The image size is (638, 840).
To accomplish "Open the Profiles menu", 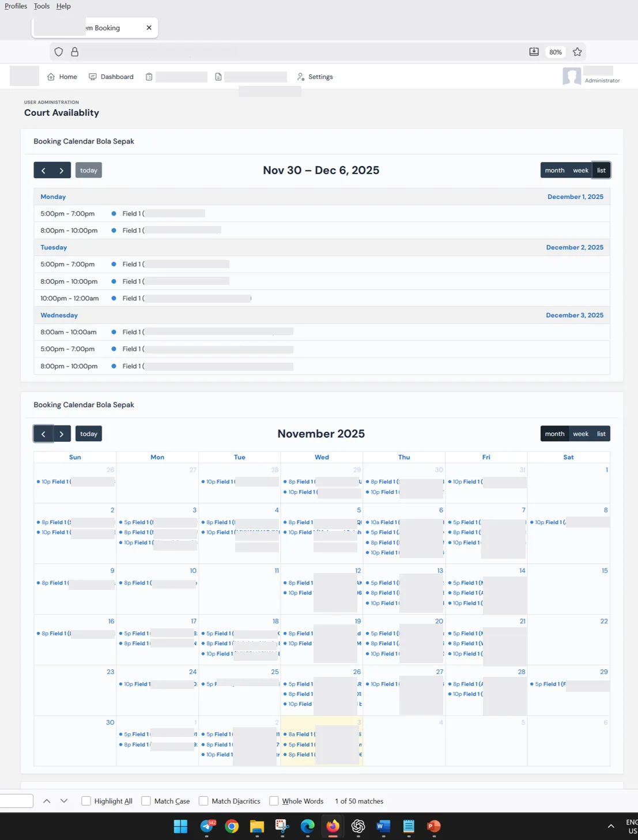I will [16, 6].
